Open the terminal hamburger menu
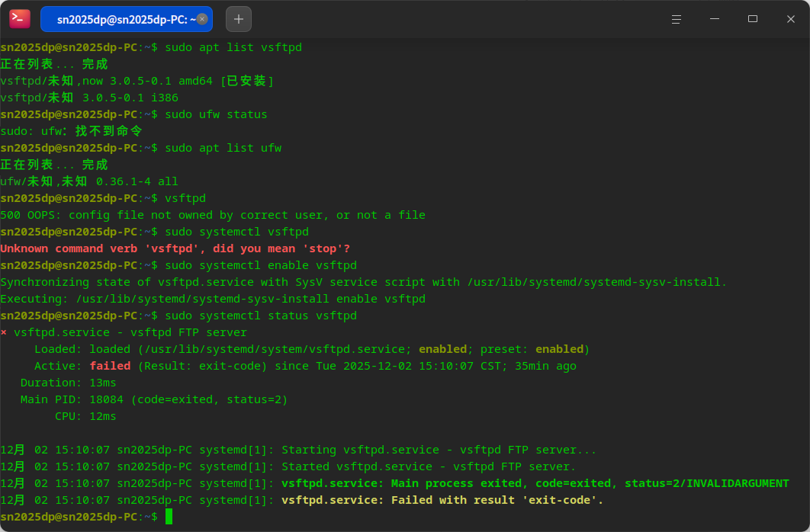This screenshot has width=810, height=532. click(677, 19)
